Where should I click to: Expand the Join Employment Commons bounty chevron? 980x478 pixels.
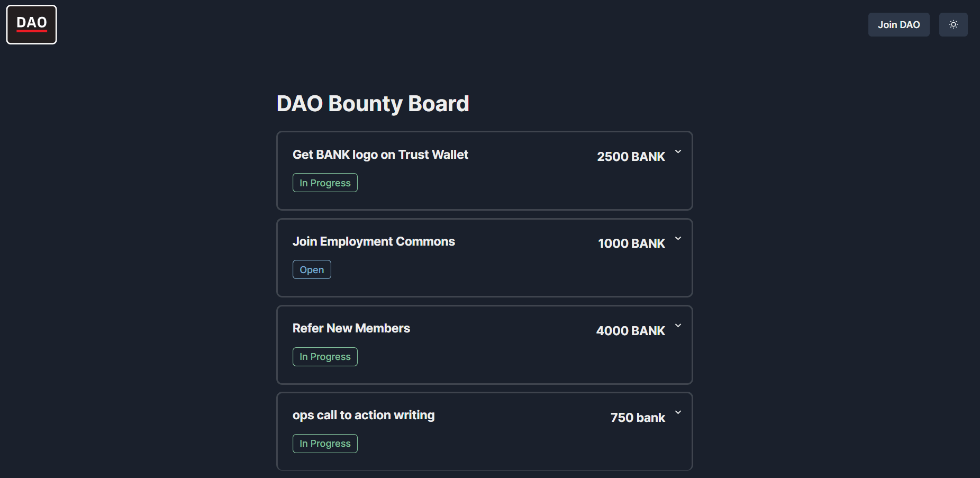pyautogui.click(x=678, y=238)
